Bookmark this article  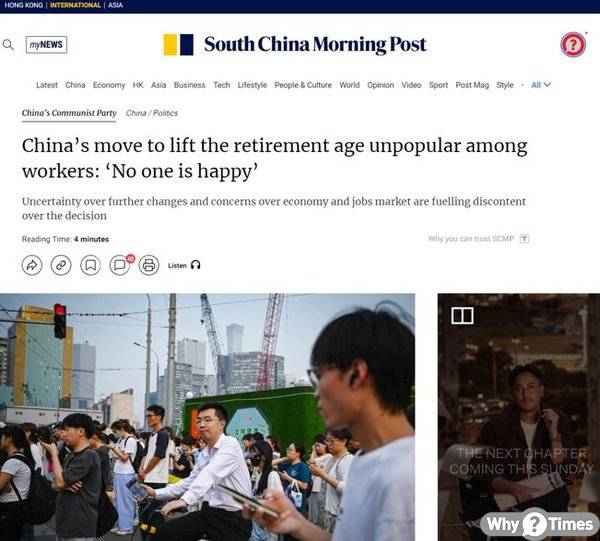click(91, 265)
